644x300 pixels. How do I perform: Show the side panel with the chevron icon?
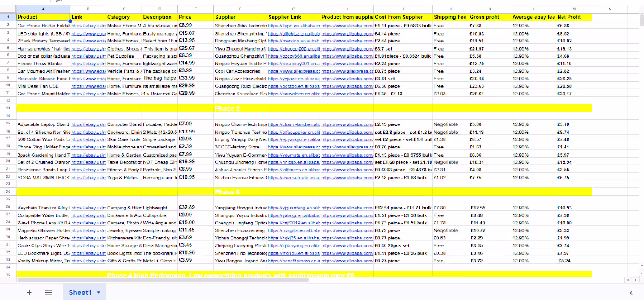(631, 293)
